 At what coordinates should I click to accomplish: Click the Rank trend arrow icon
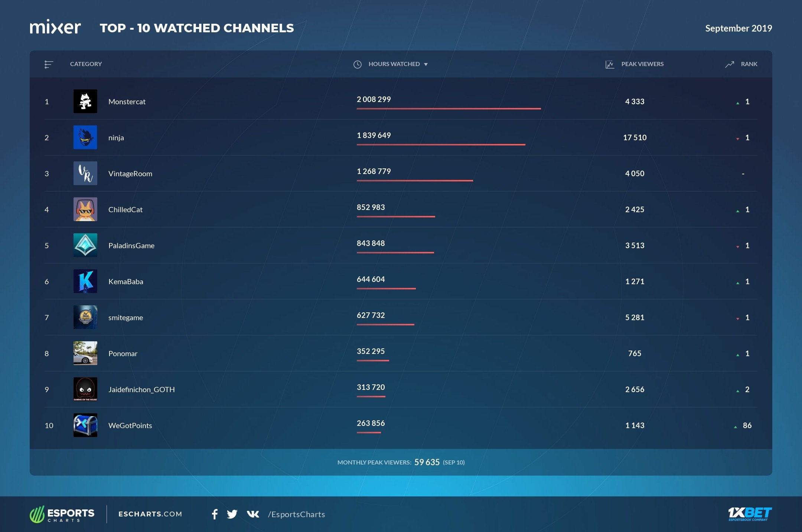(730, 64)
